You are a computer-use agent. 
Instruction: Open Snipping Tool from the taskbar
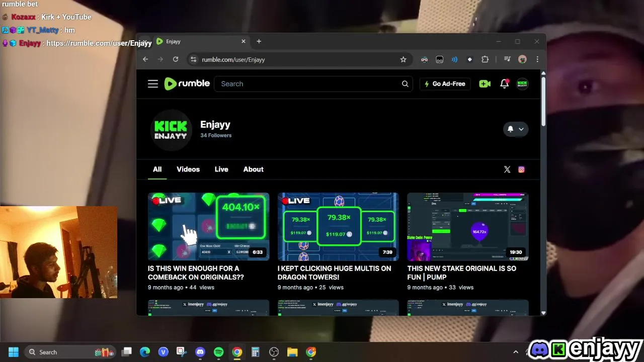182,352
